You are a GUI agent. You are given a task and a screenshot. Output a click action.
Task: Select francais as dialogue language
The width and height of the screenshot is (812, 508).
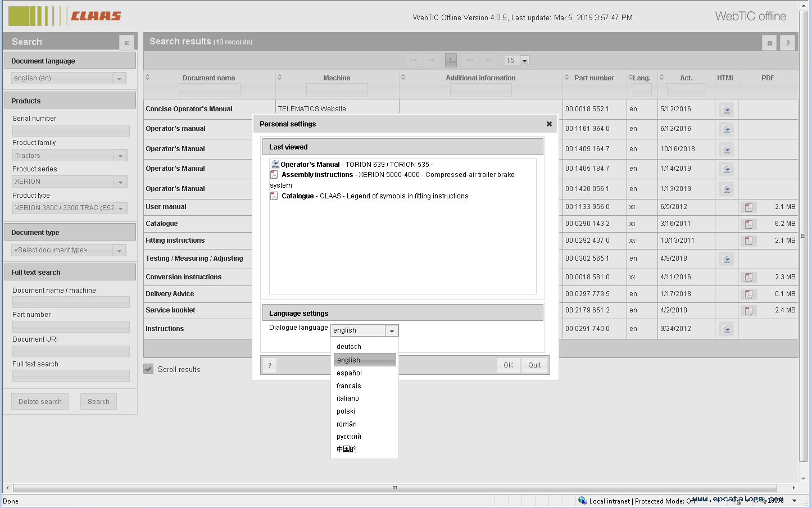coord(365,386)
